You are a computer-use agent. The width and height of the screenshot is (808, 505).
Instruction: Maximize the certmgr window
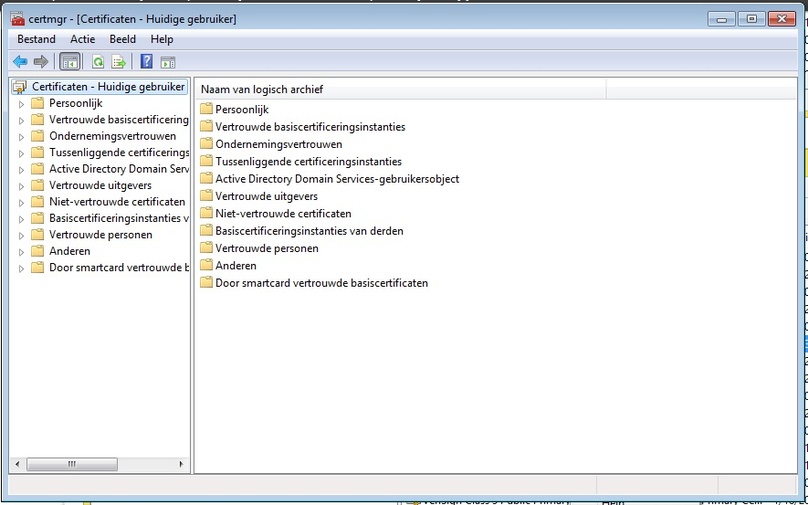click(x=751, y=19)
